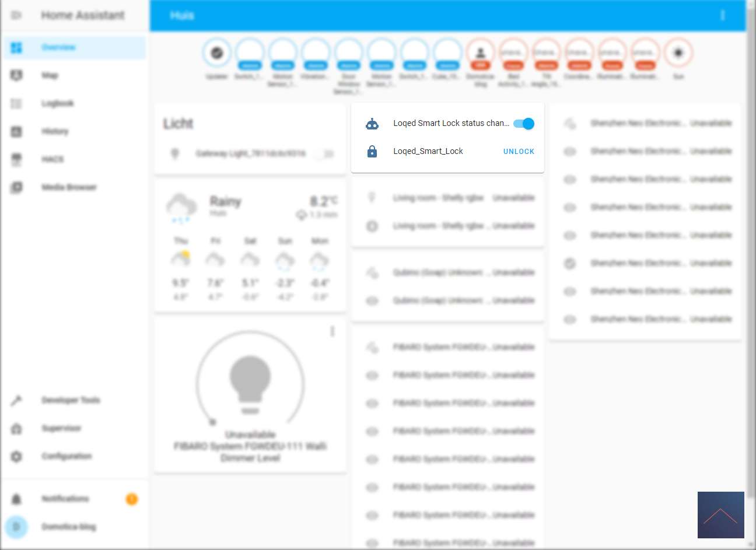The width and height of the screenshot is (756, 550).
Task: Toggle Loqed Smart Lock status change automation
Action: click(523, 124)
